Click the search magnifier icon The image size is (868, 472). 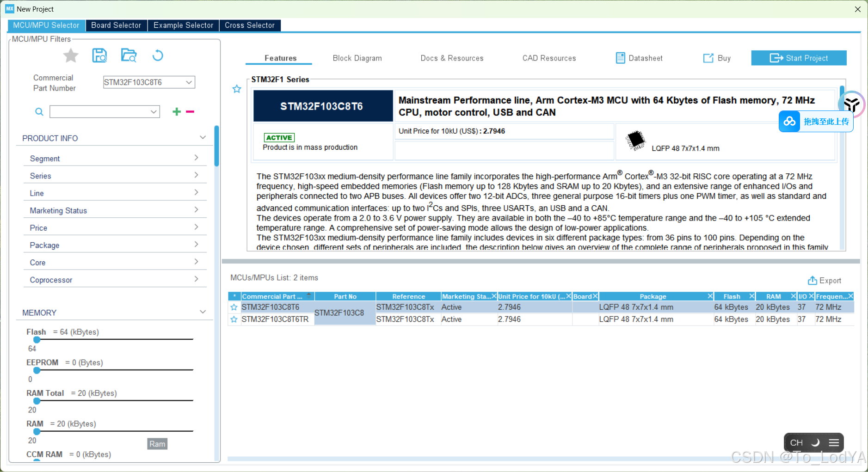tap(39, 111)
